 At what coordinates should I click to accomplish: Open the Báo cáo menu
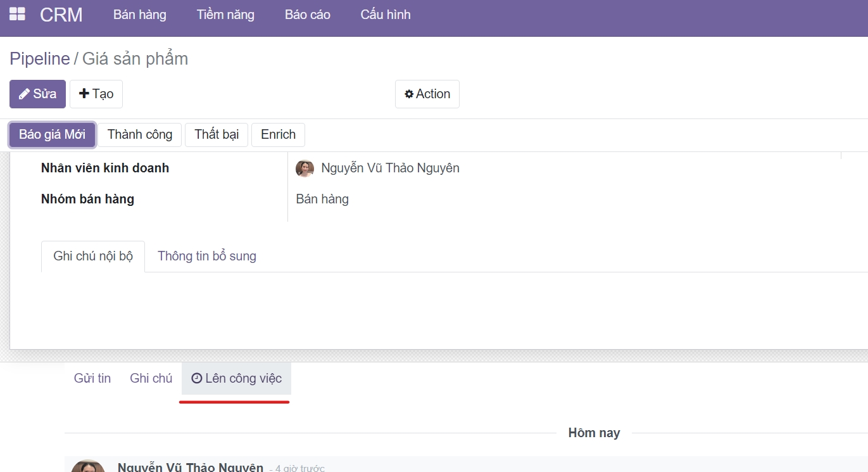(308, 15)
